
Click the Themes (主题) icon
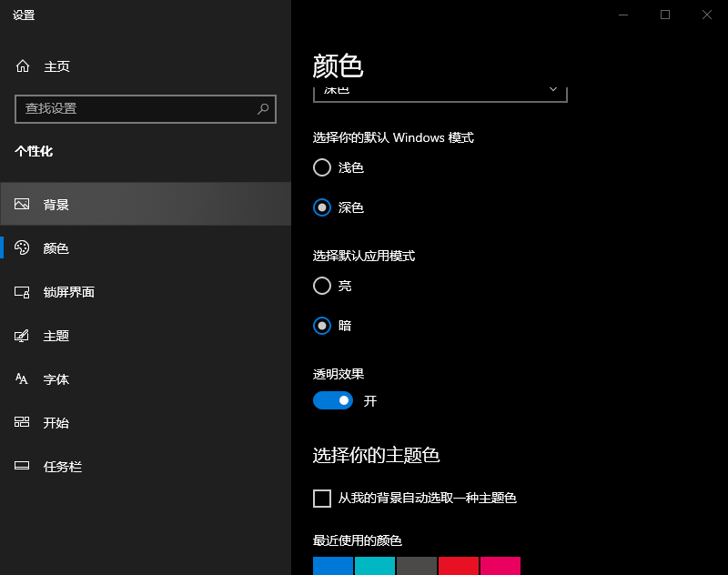click(23, 336)
